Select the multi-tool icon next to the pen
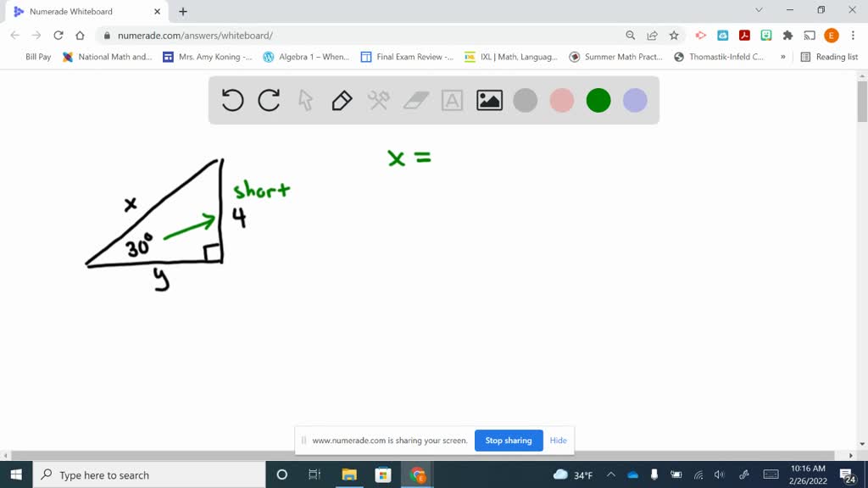 (x=378, y=100)
